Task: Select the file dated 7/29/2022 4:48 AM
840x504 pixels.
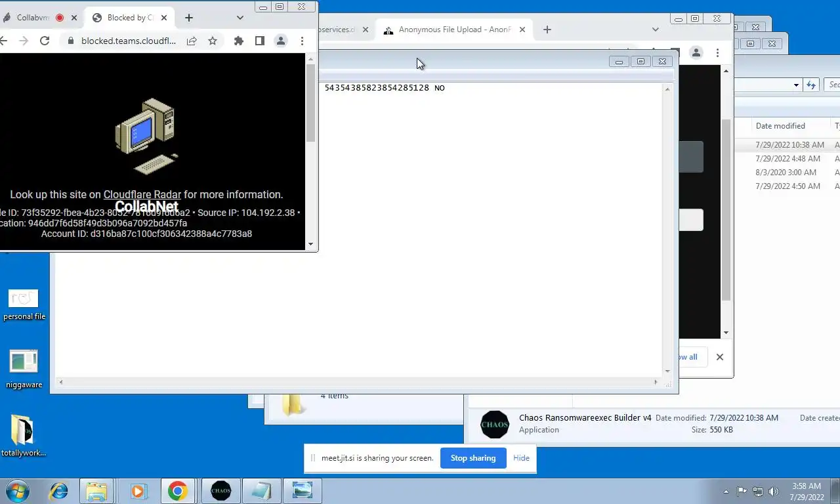Action: [x=787, y=159]
